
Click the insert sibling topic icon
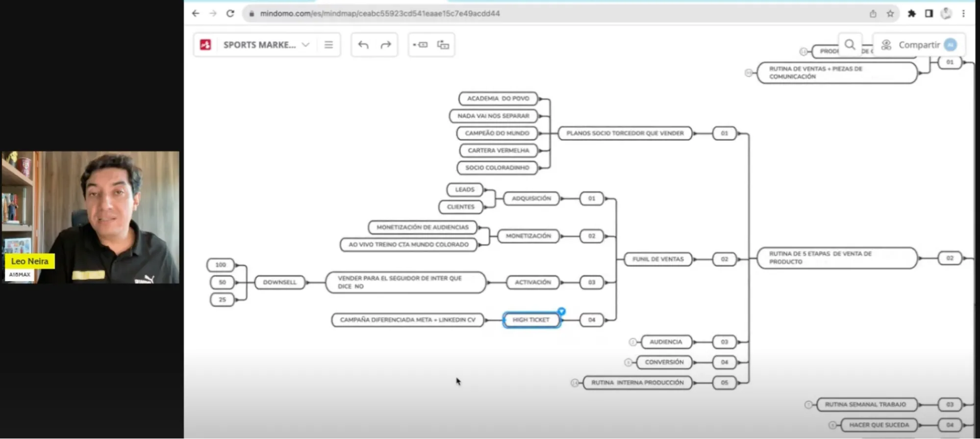pyautogui.click(x=443, y=45)
